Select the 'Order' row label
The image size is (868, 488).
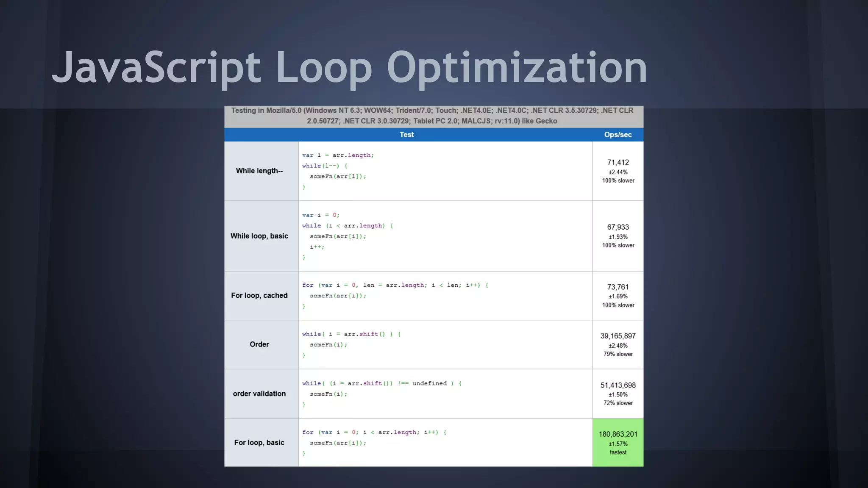click(x=259, y=344)
